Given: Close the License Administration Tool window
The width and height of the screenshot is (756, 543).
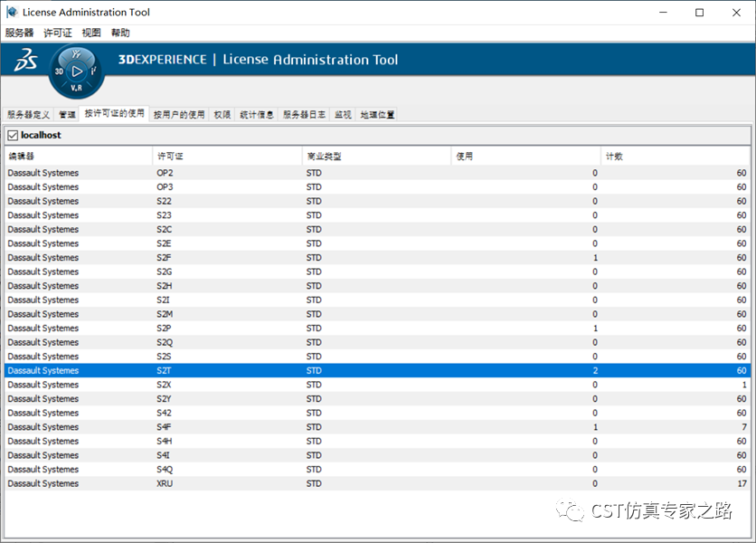Looking at the screenshot, I should pyautogui.click(x=736, y=13).
